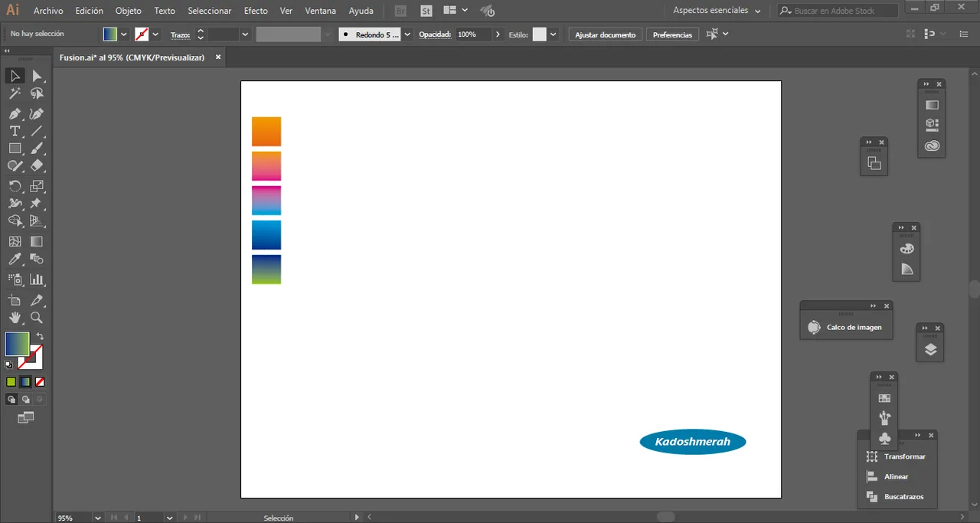Set paint mode to None
980x523 pixels.
coord(40,381)
